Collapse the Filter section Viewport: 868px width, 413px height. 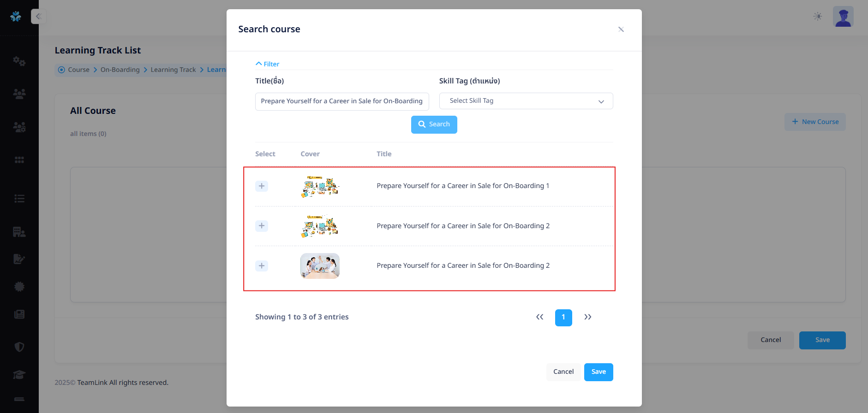(268, 64)
